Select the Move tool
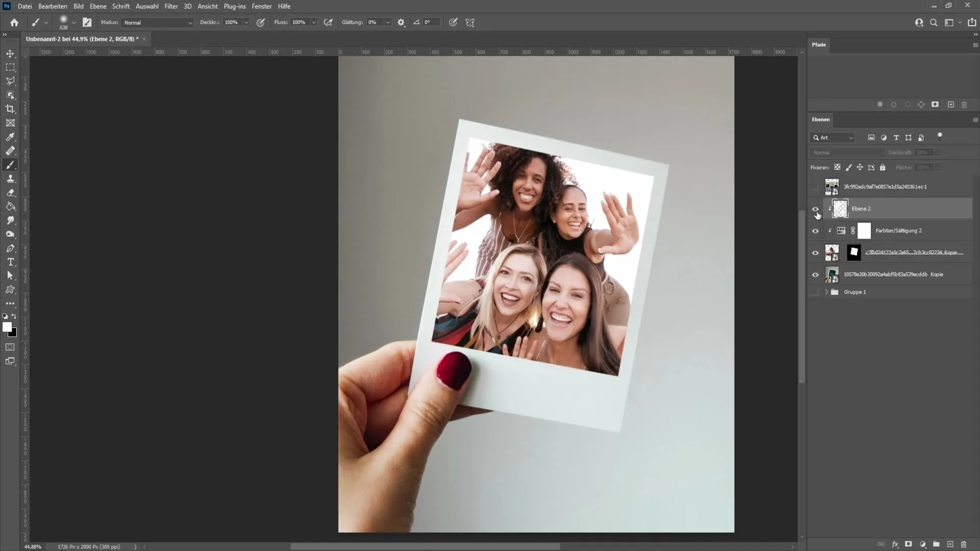Image resolution: width=980 pixels, height=551 pixels. (x=10, y=54)
